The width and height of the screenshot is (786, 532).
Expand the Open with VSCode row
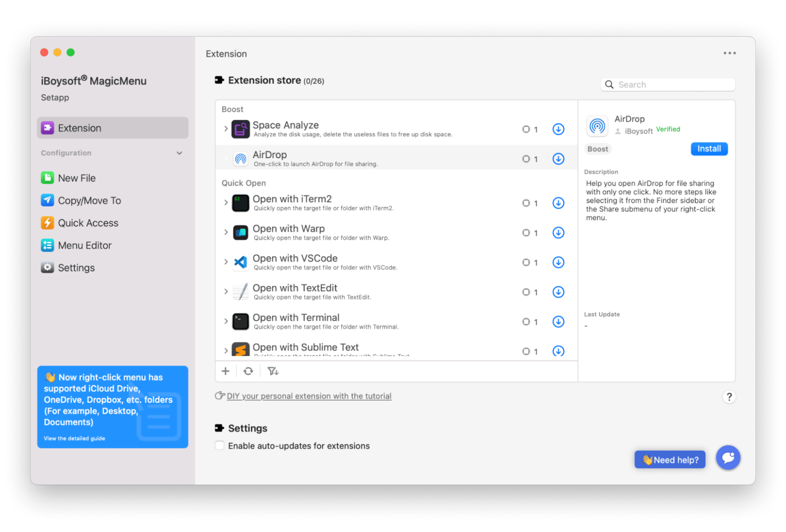[x=226, y=262]
